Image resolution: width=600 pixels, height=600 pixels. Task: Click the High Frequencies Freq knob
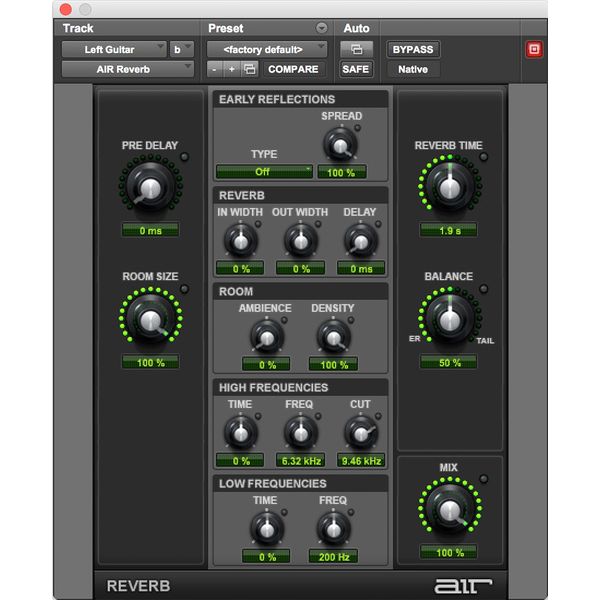301,434
